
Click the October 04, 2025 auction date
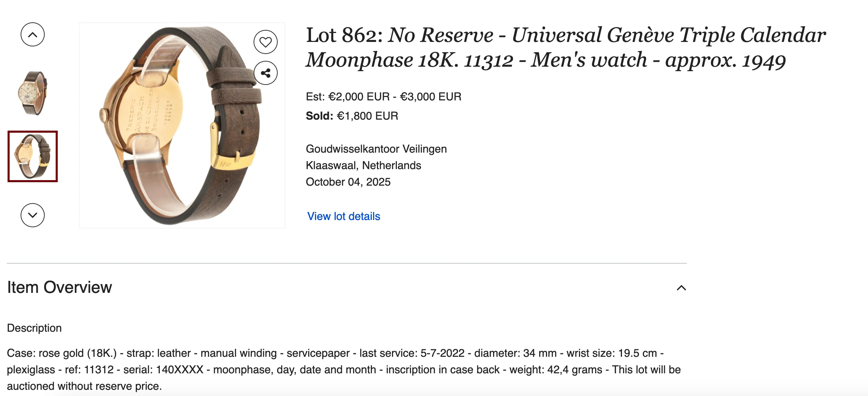tap(348, 182)
